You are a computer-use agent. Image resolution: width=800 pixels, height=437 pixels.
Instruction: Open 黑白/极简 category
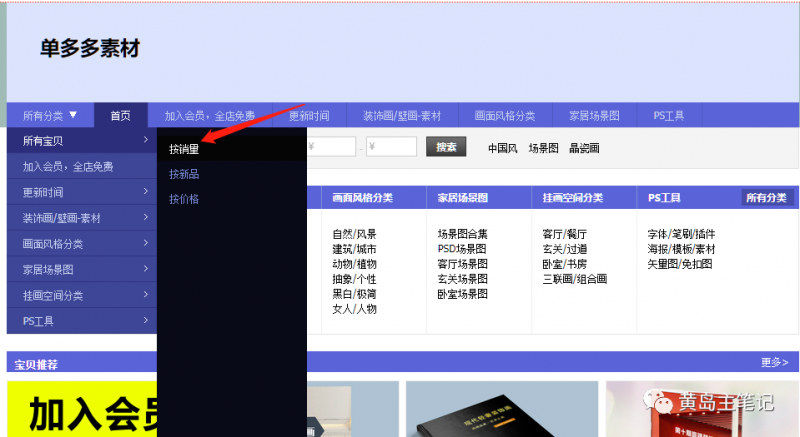click(355, 294)
